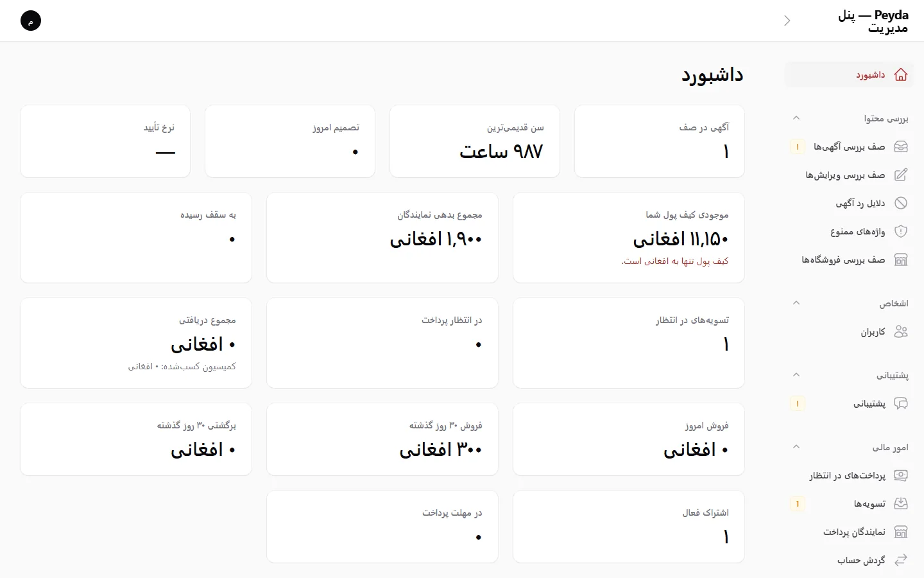Click the count badge beside تسویه‌ها
The image size is (924, 578).
click(798, 504)
